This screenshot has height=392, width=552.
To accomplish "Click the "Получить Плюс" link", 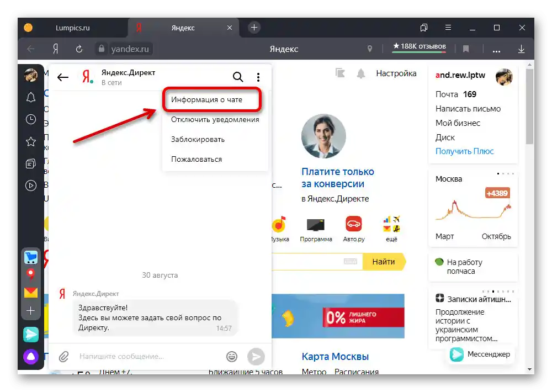I will pyautogui.click(x=464, y=151).
